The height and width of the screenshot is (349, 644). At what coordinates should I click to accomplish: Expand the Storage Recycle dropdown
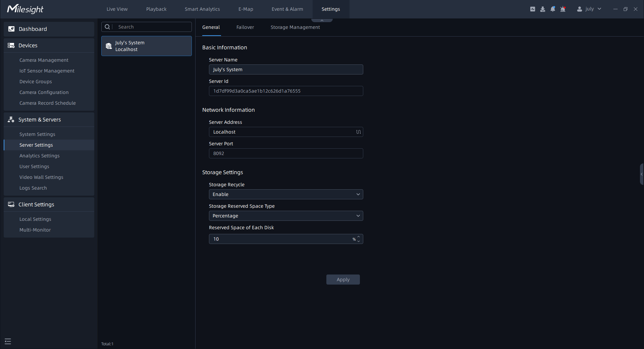tap(286, 194)
